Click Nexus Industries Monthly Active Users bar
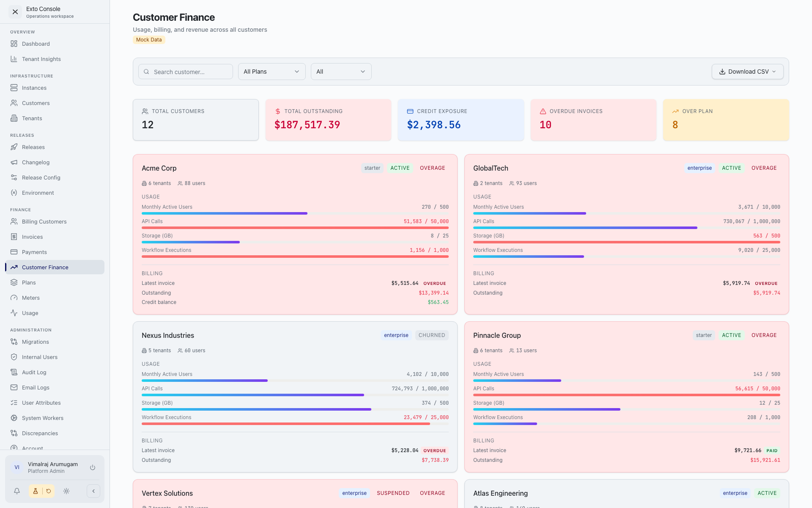This screenshot has width=812, height=508. (x=295, y=381)
